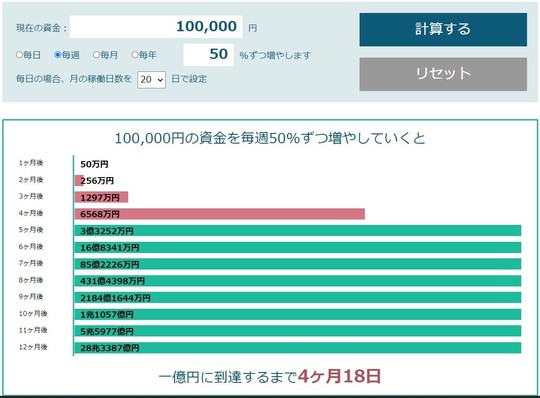Click the 28兆3387億円 green bar
Screen dimensions: 540x398
pyautogui.click(x=298, y=348)
